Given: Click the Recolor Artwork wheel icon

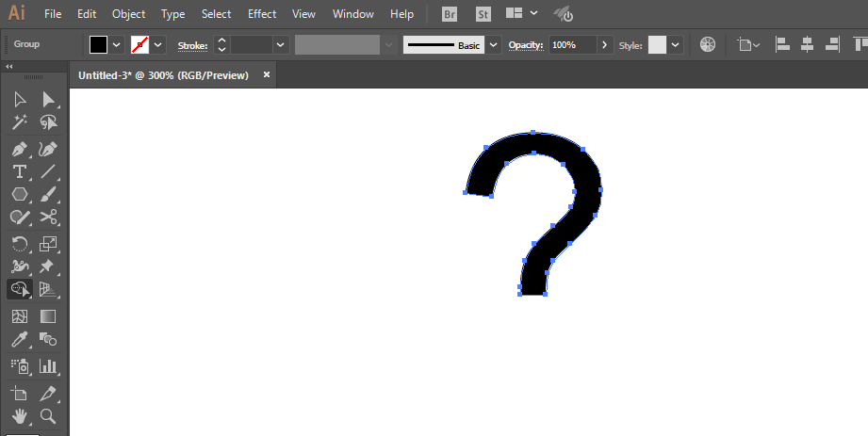Looking at the screenshot, I should (x=708, y=45).
